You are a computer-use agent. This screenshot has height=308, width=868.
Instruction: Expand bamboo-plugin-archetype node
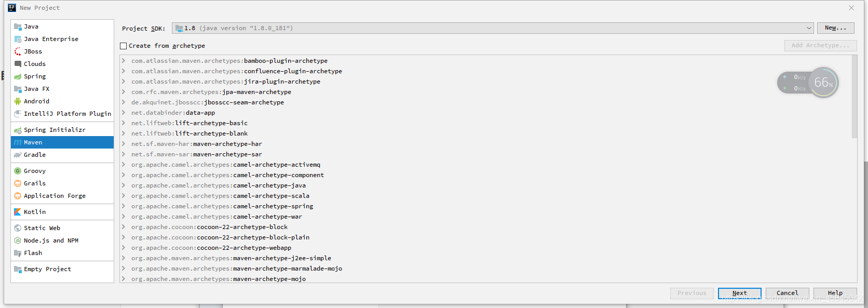pyautogui.click(x=124, y=61)
